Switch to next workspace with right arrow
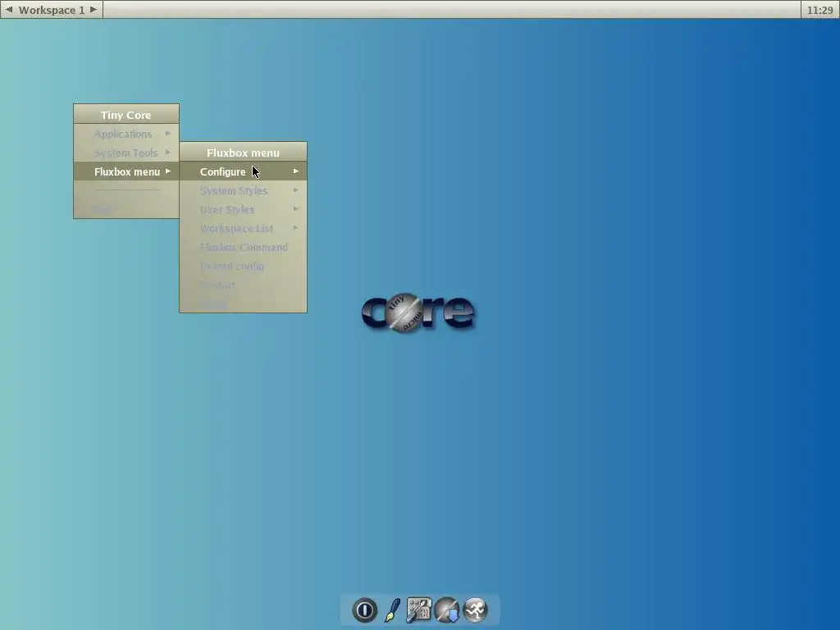Image resolution: width=840 pixels, height=630 pixels. (94, 10)
